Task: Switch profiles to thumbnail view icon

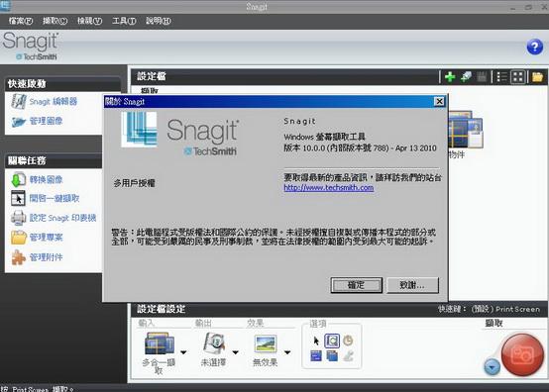Action: pos(518,76)
